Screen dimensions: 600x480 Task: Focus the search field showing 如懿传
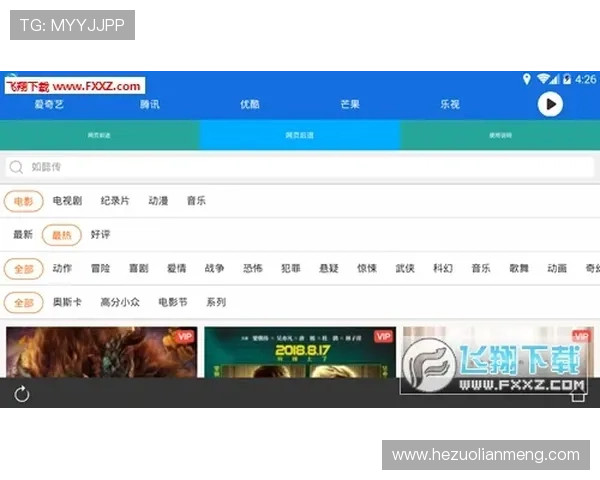300,167
